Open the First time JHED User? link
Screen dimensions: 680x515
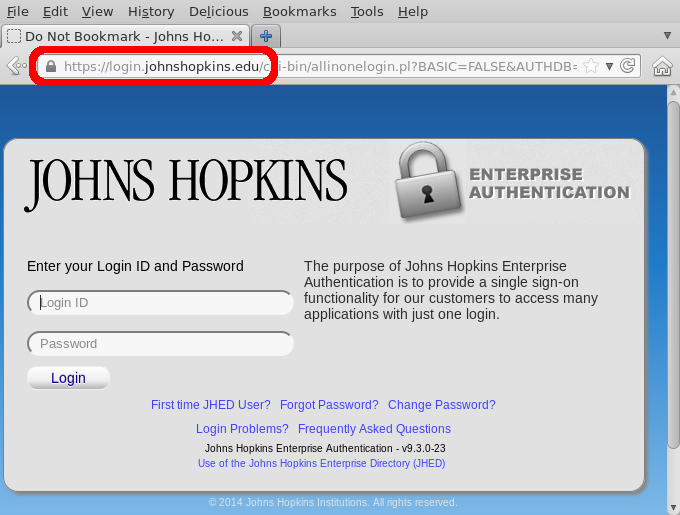click(211, 405)
